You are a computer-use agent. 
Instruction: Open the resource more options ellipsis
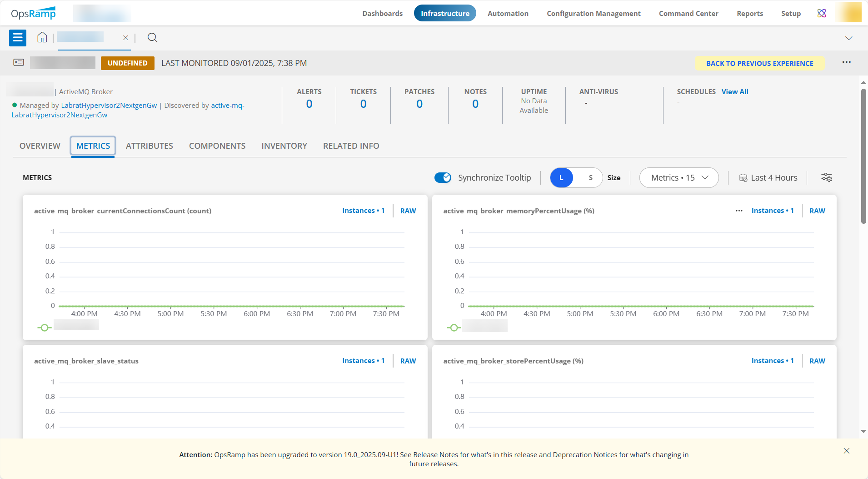[846, 62]
